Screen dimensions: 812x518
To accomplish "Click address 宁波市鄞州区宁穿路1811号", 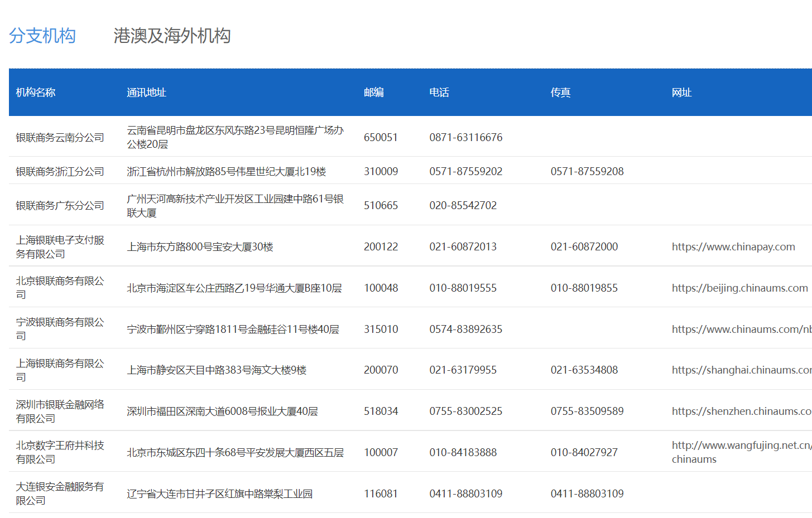I will click(x=233, y=329).
